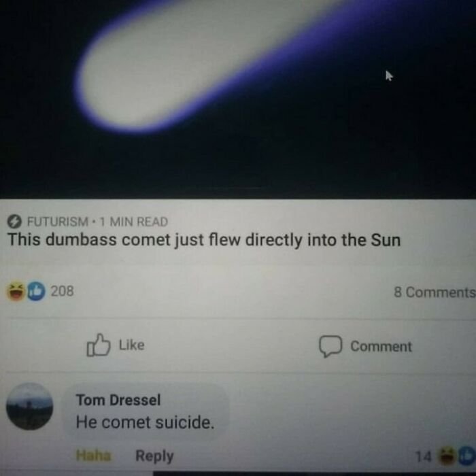View the 208 reactions count
This screenshot has width=476, height=476.
tap(63, 291)
